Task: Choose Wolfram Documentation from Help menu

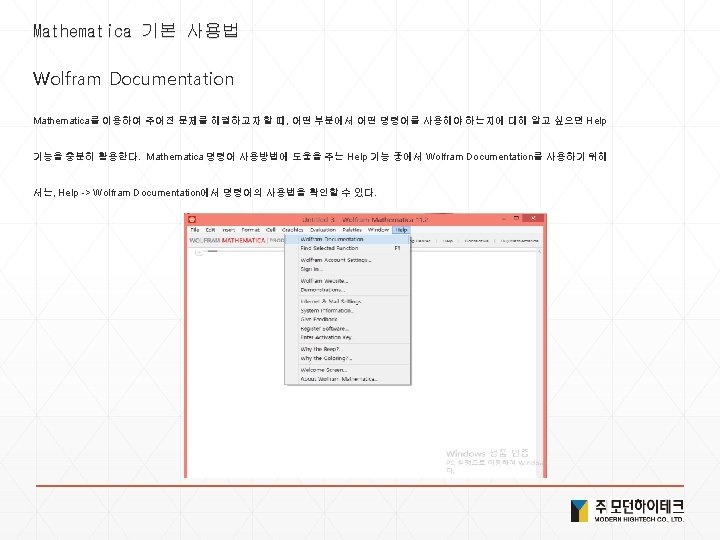Action: coord(348,239)
